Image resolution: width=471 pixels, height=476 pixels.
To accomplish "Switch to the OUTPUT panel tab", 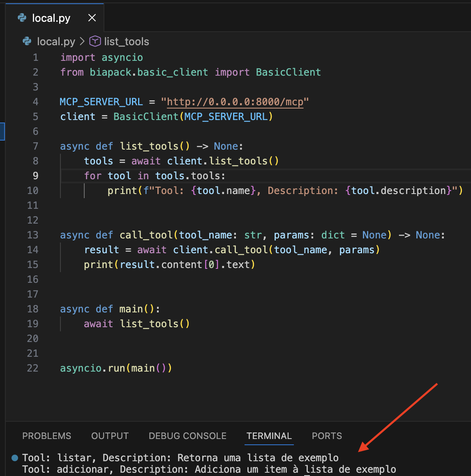I will coord(110,436).
